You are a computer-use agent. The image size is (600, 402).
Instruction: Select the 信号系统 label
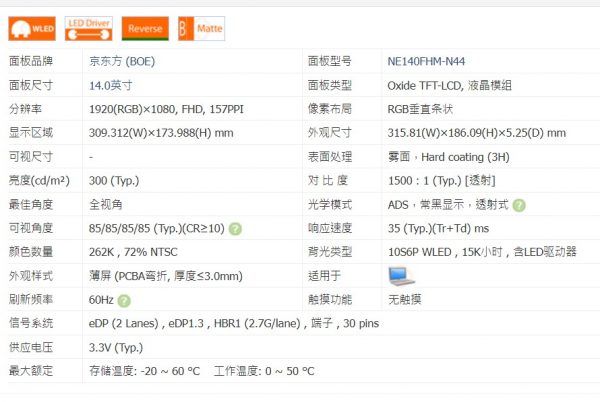(x=31, y=323)
